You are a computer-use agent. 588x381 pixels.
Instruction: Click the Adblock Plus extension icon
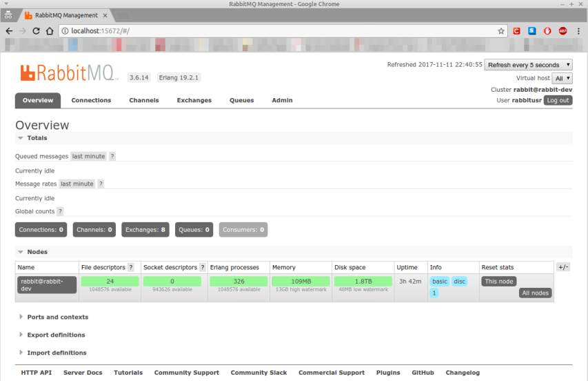[562, 31]
